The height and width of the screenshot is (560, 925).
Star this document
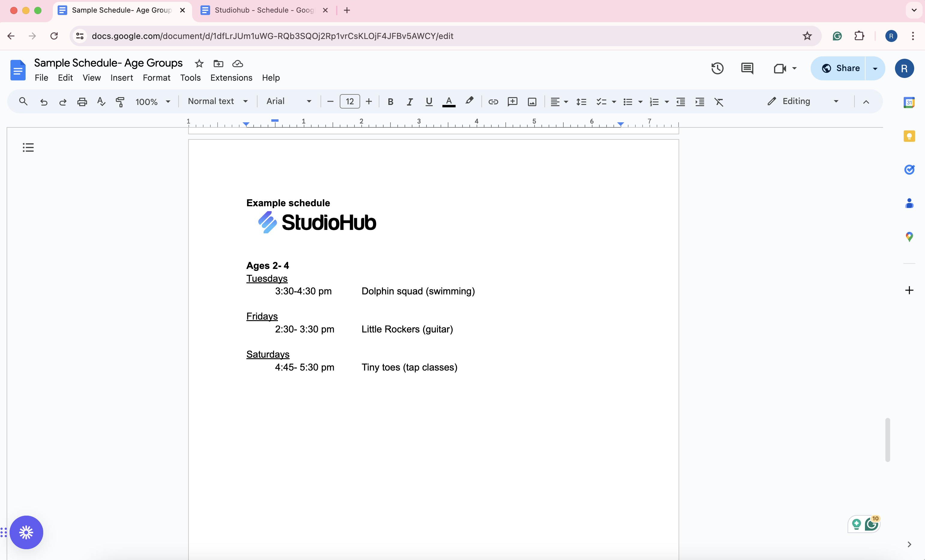(199, 64)
